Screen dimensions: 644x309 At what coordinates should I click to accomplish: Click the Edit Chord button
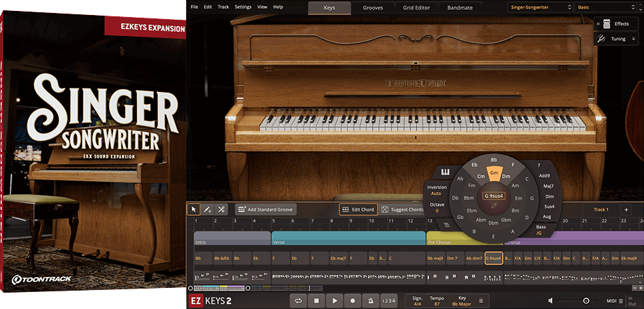pyautogui.click(x=358, y=209)
